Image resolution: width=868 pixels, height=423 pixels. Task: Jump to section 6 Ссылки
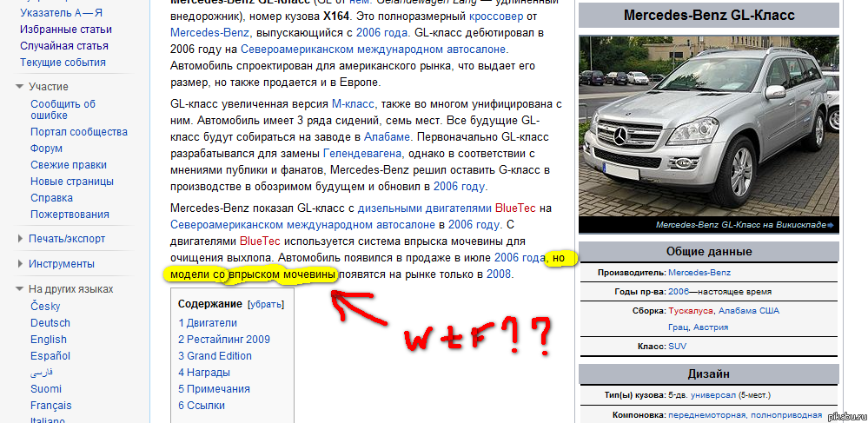pos(202,406)
